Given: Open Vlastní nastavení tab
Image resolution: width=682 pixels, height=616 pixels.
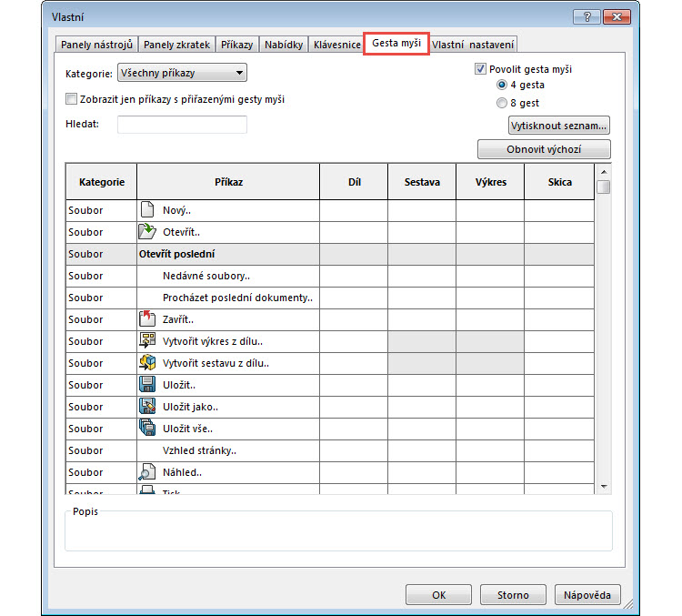Looking at the screenshot, I should 473,45.
